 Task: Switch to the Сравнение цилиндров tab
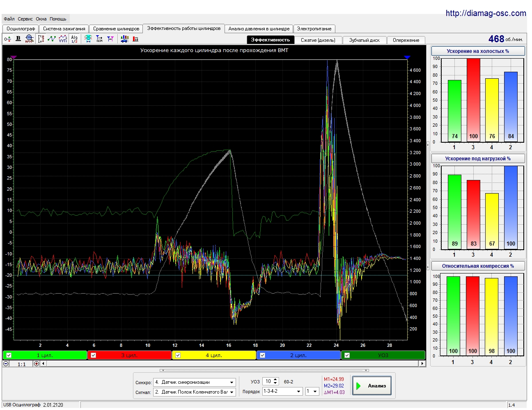pyautogui.click(x=116, y=29)
